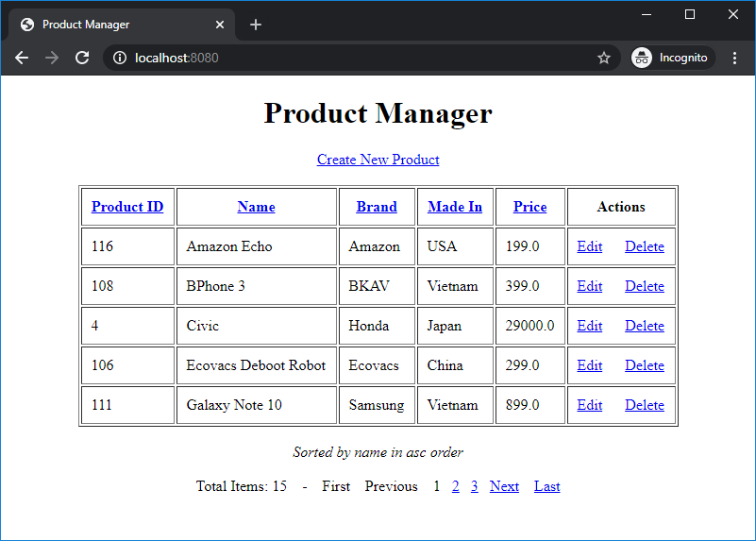Click the Next page link
The image size is (756, 541).
(x=504, y=486)
